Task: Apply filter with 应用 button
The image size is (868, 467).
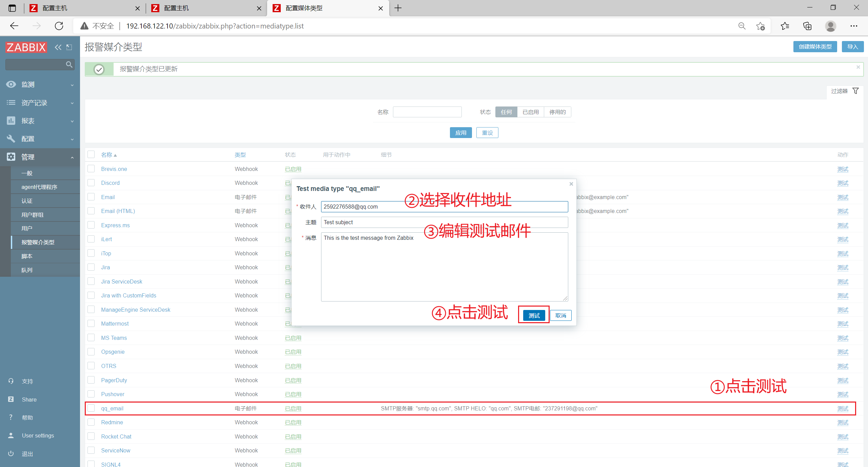Action: (461, 133)
